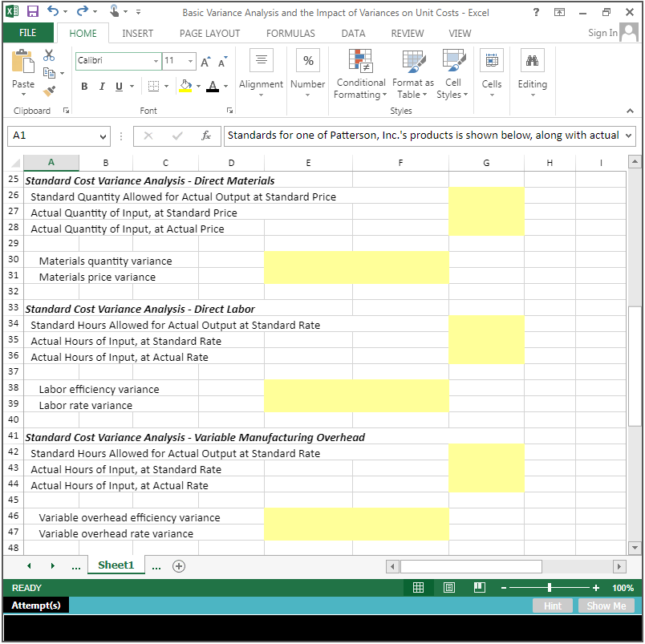Undo the last action
The width and height of the screenshot is (645, 644).
click(x=53, y=11)
